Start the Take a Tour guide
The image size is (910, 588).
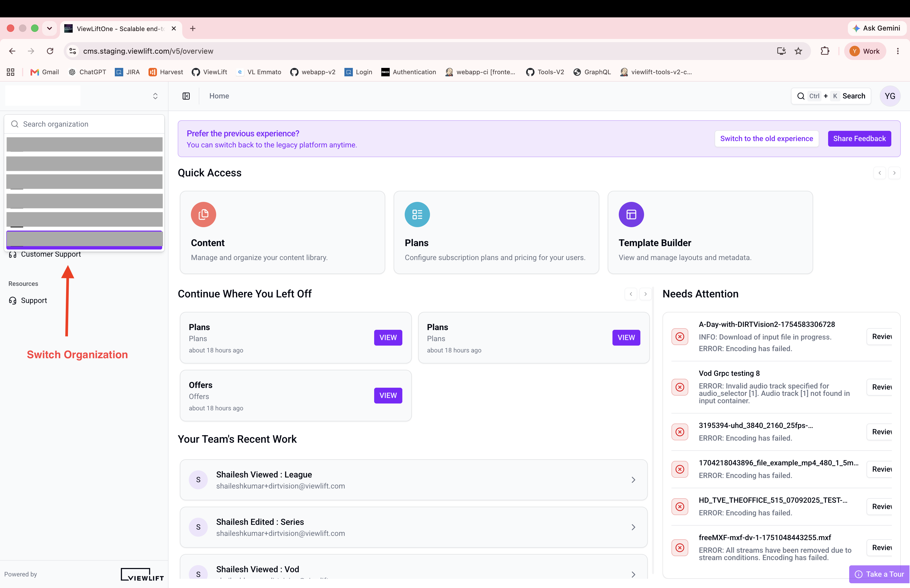[x=879, y=574]
